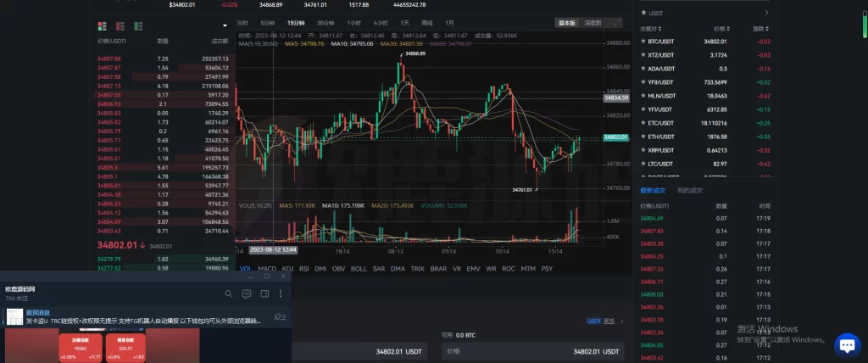Switch chart to 5分钟 interval
The image size is (868, 363).
pyautogui.click(x=267, y=23)
